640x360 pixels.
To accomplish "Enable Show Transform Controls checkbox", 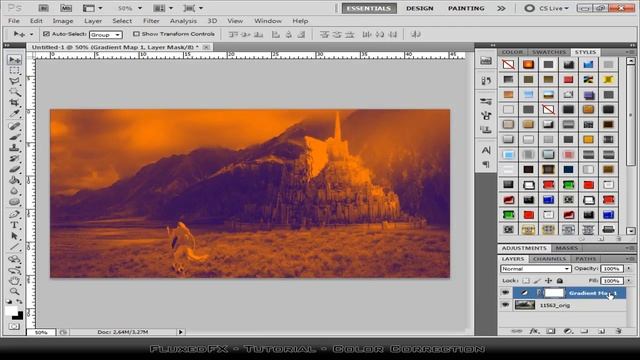I will 136,34.
